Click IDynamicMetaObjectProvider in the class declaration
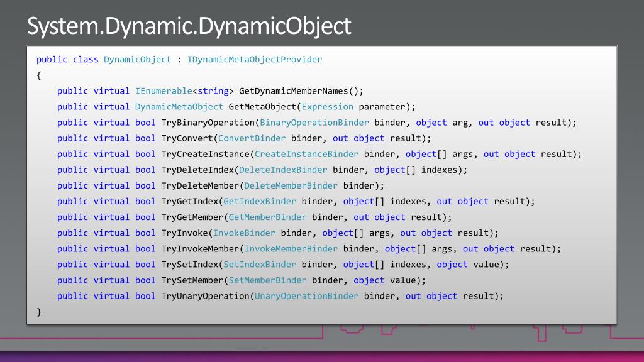644x362 pixels. click(x=255, y=60)
